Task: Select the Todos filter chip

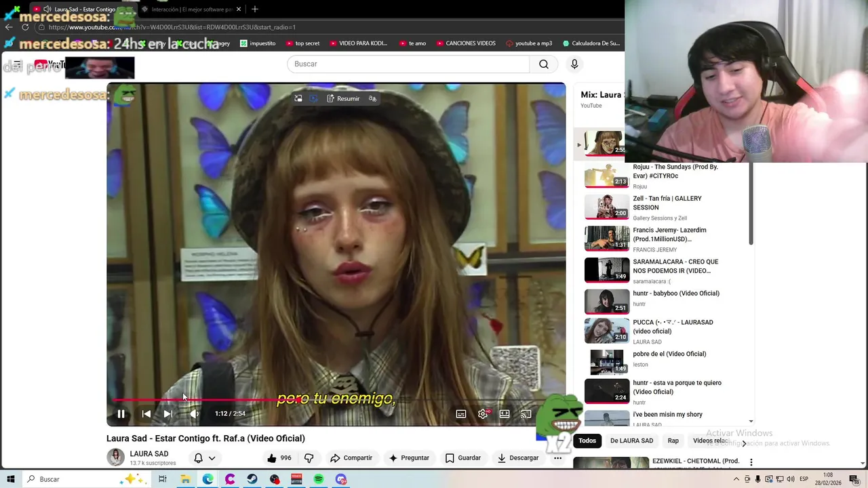Action: click(x=587, y=441)
